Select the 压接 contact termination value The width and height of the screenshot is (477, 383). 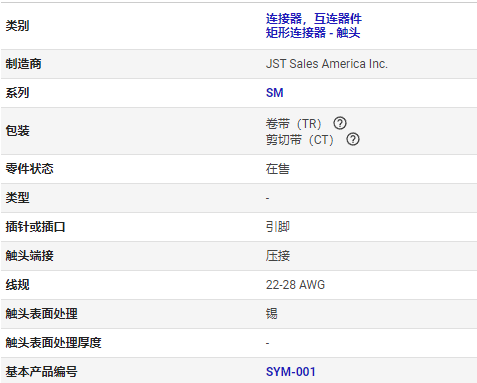point(278,256)
